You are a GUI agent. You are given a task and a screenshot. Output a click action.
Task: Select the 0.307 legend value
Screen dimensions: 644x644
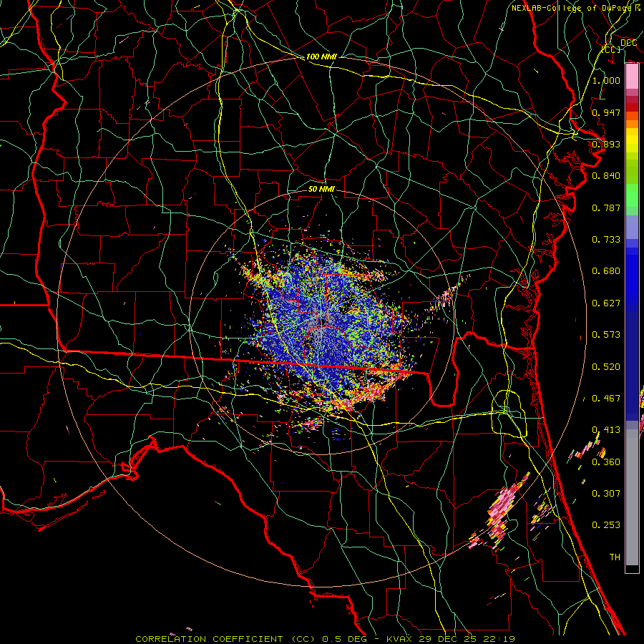point(606,493)
